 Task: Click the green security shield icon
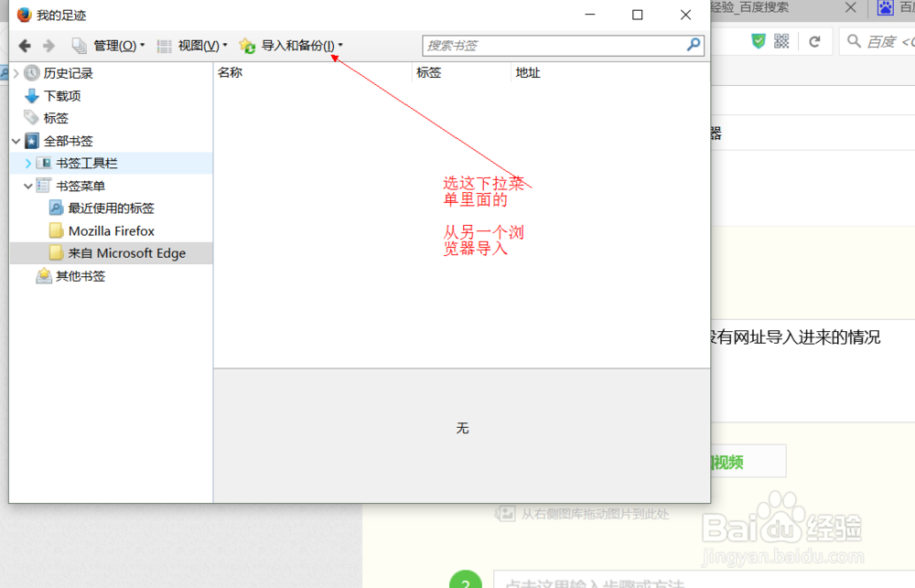pyautogui.click(x=758, y=40)
